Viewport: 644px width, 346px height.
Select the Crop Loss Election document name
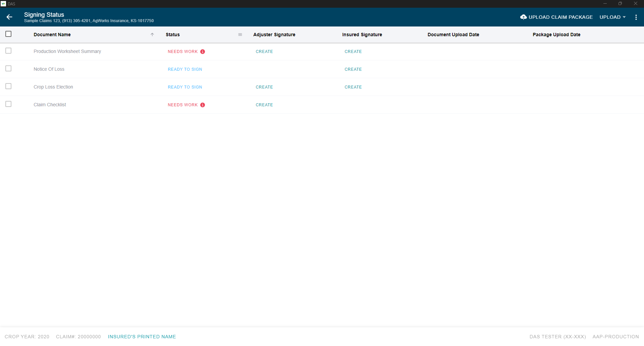(x=53, y=87)
